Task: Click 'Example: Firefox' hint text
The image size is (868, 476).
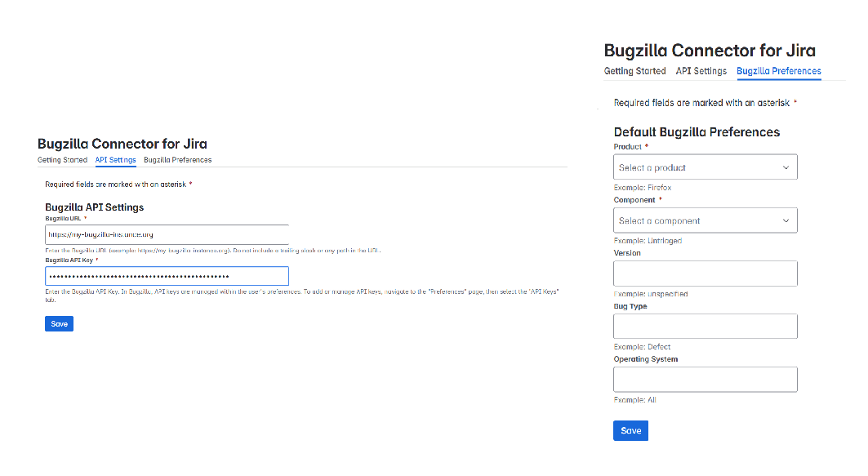Action: tap(643, 188)
